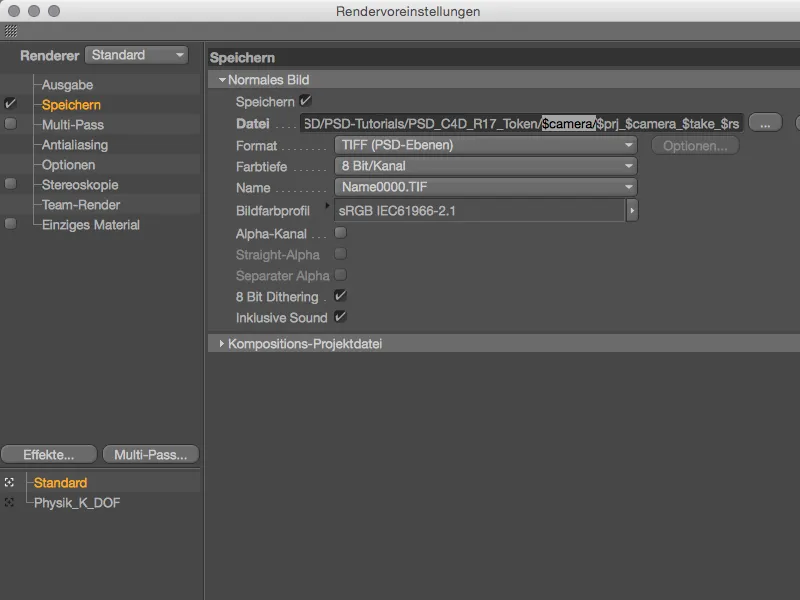The width and height of the screenshot is (800, 600).
Task: Open the Stereoskopie settings page
Action: click(80, 185)
